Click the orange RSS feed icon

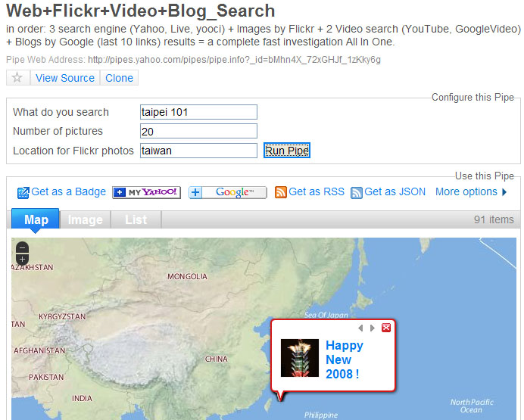pyautogui.click(x=281, y=192)
